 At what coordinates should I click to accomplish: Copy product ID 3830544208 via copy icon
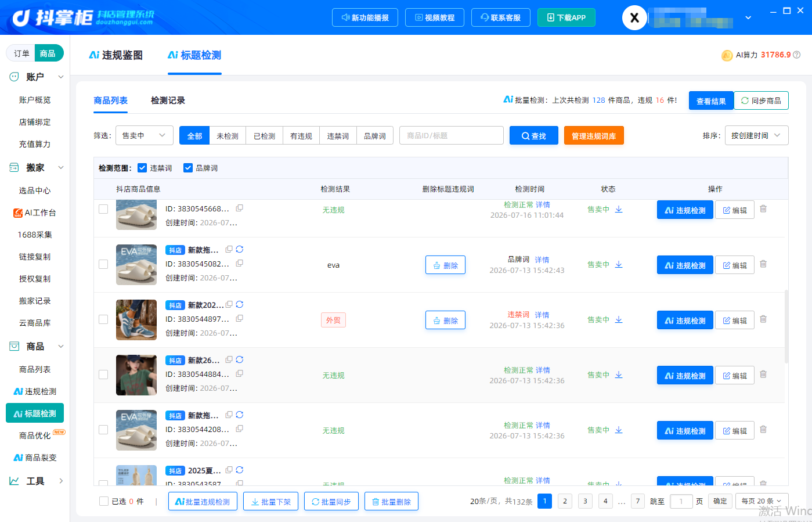[x=239, y=429]
